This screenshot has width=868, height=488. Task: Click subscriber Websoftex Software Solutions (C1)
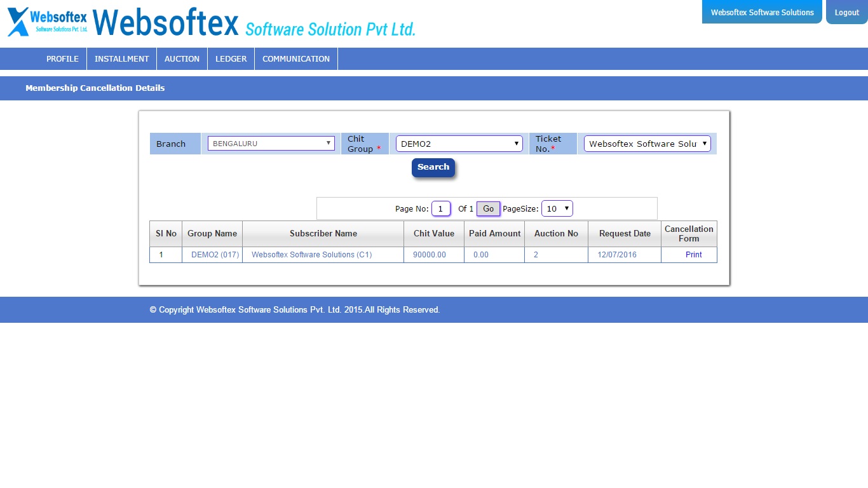click(x=311, y=255)
